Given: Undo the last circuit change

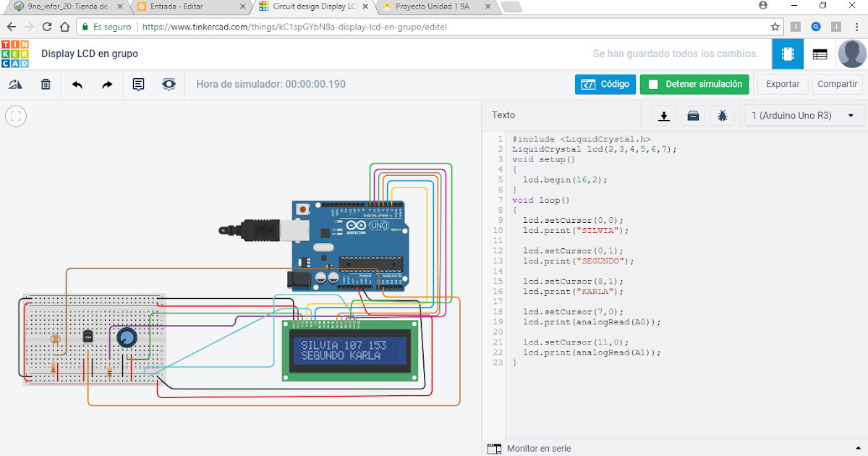Looking at the screenshot, I should 77,84.
